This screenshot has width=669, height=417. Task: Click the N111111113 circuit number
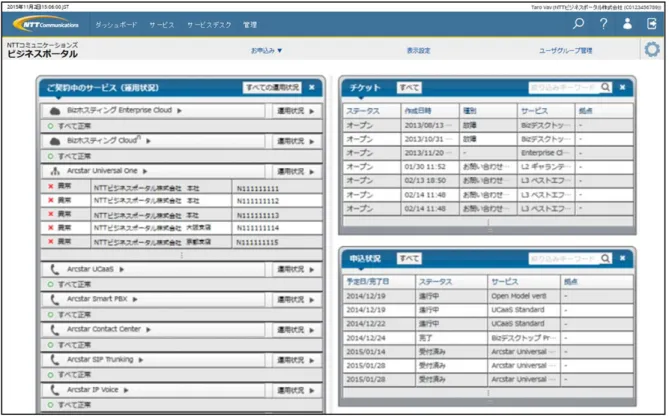257,215
